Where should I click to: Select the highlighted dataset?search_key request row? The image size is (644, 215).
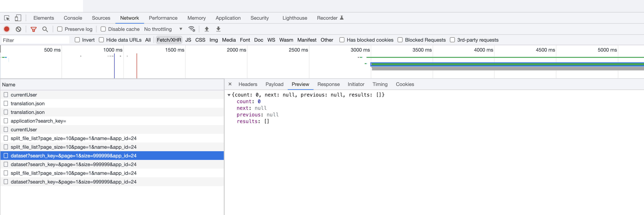point(112,156)
